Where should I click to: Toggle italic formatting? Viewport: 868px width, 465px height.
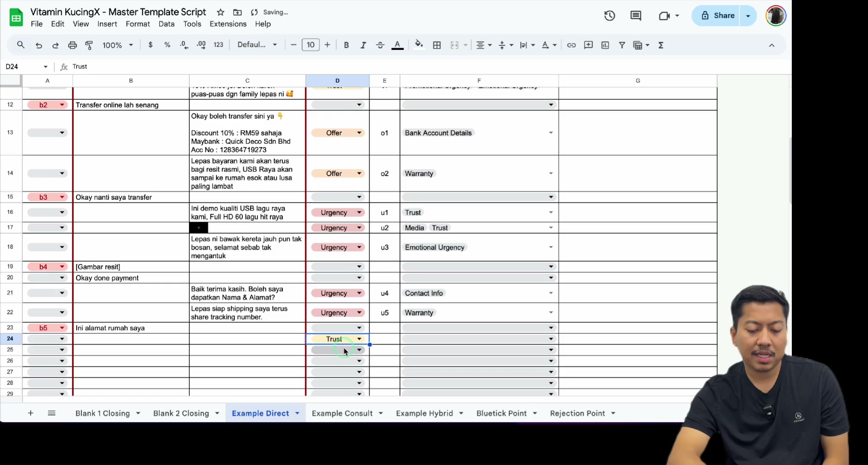pos(363,45)
